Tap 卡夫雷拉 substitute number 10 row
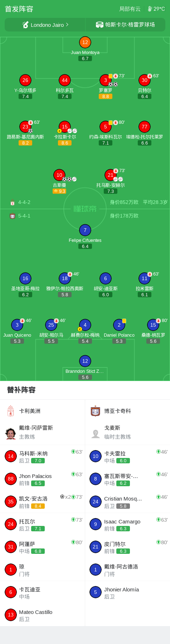170x644 pixels. coord(128,457)
